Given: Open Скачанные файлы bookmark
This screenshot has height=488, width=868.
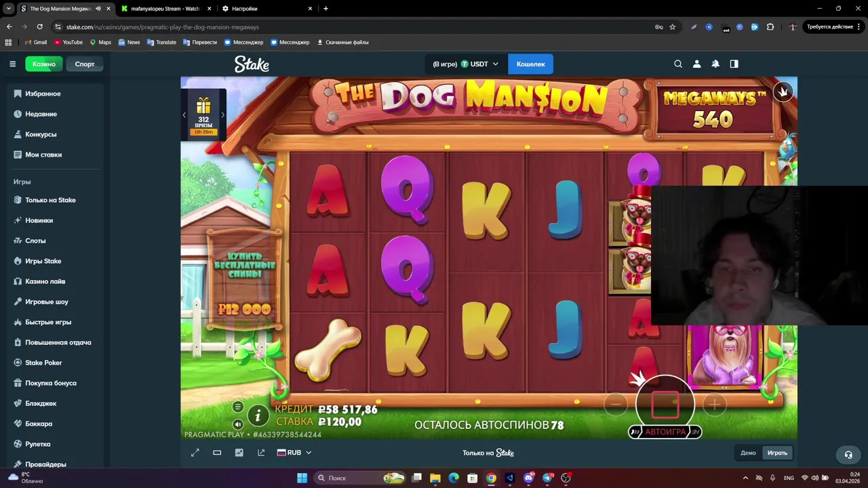Looking at the screenshot, I should coord(343,42).
